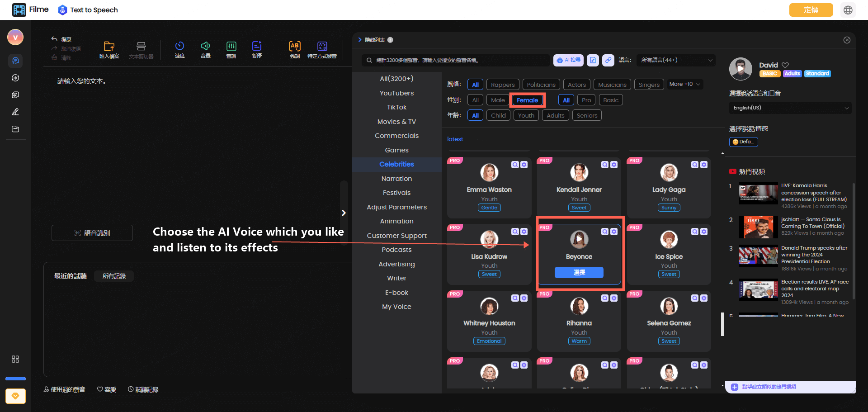Select Musicians style filter

coord(612,85)
